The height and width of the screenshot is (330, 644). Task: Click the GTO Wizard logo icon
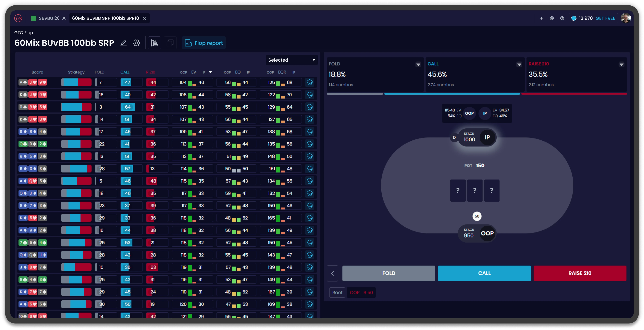18,18
